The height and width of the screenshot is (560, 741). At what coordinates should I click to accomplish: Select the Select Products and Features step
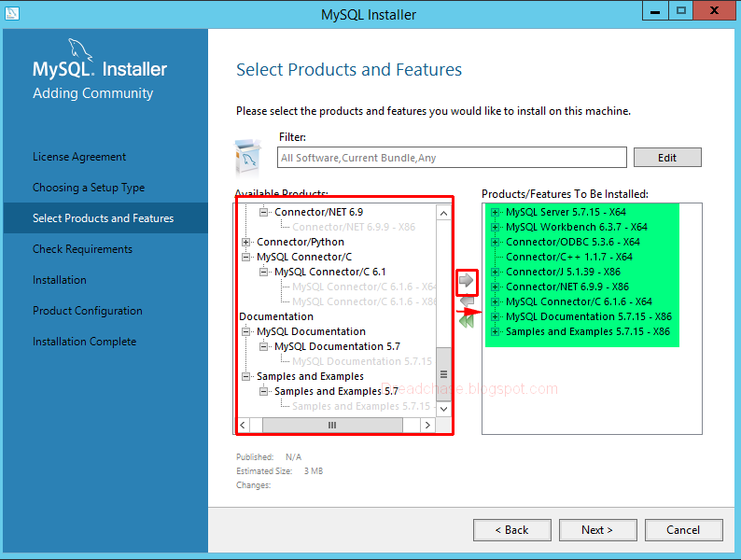click(x=103, y=218)
